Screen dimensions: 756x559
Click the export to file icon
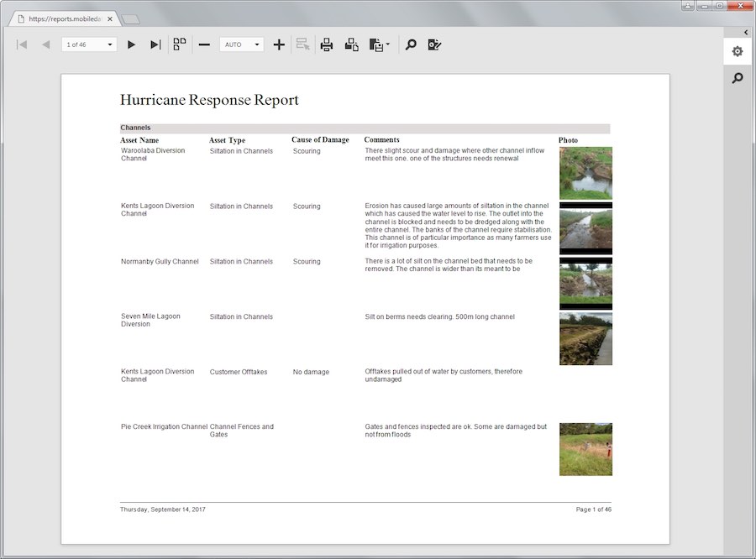click(x=376, y=44)
